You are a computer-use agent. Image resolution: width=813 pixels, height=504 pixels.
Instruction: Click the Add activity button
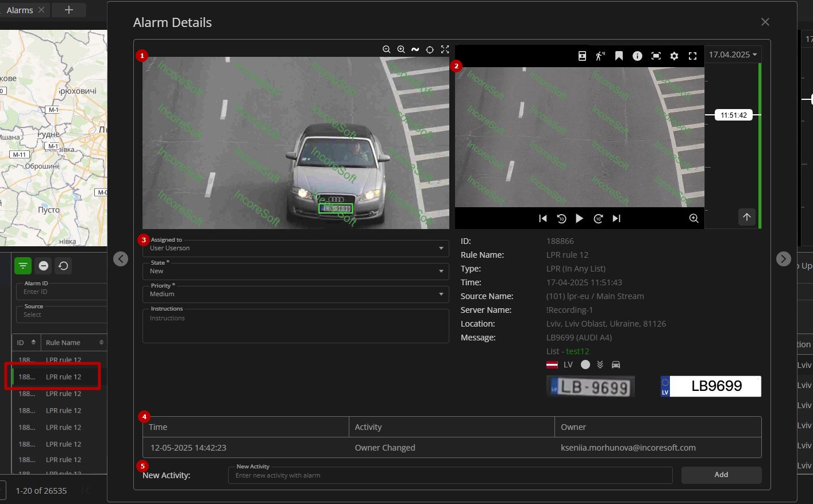point(721,475)
